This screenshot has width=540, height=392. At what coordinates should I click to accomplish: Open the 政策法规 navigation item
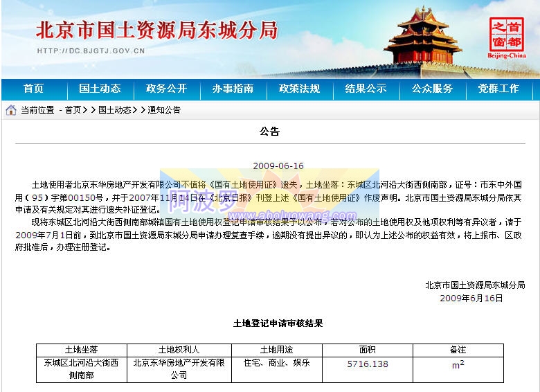coord(299,89)
